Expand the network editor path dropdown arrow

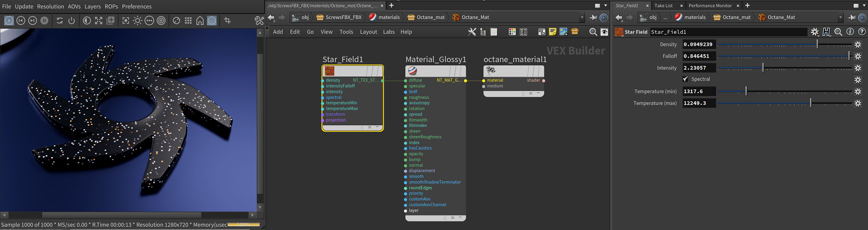pyautogui.click(x=582, y=17)
